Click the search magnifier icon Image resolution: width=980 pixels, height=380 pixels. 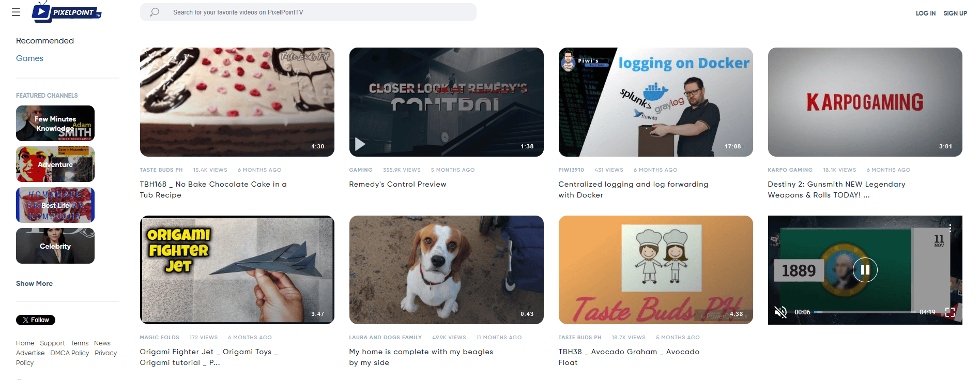tap(155, 12)
